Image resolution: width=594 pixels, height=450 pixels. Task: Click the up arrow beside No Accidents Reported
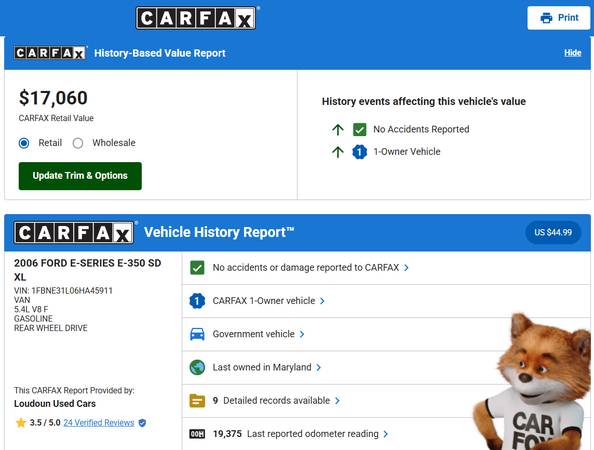point(338,130)
